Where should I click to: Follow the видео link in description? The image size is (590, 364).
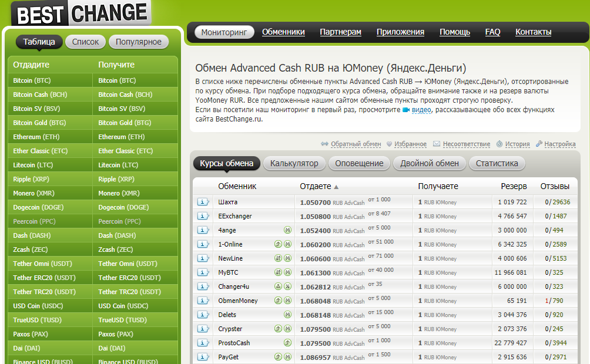click(421, 110)
